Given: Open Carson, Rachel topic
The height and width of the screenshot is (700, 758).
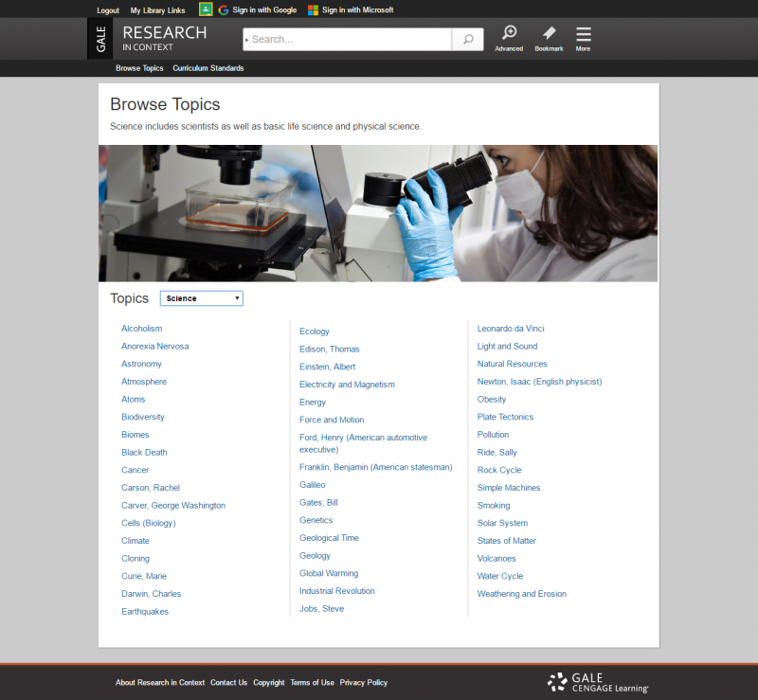Looking at the screenshot, I should tap(151, 488).
